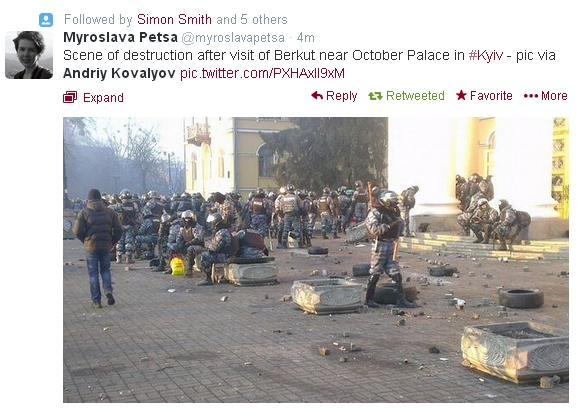Click the reply arrow icon
The width and height of the screenshot is (578, 414).
[317, 96]
